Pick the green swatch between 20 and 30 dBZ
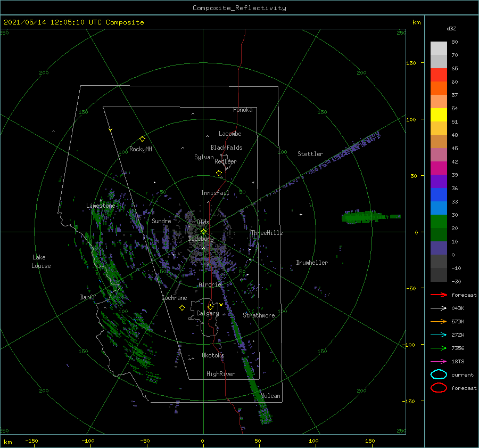This screenshot has height=448, width=479. click(439, 222)
